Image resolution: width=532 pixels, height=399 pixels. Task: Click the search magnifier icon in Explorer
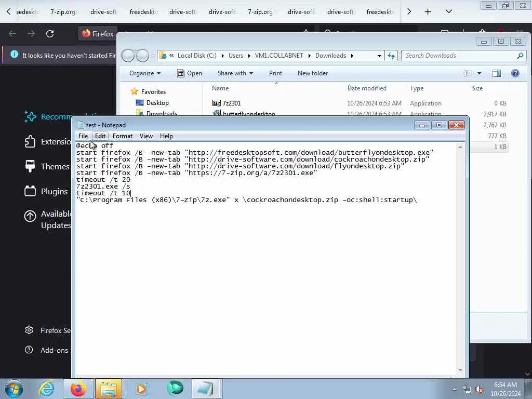(x=520, y=56)
